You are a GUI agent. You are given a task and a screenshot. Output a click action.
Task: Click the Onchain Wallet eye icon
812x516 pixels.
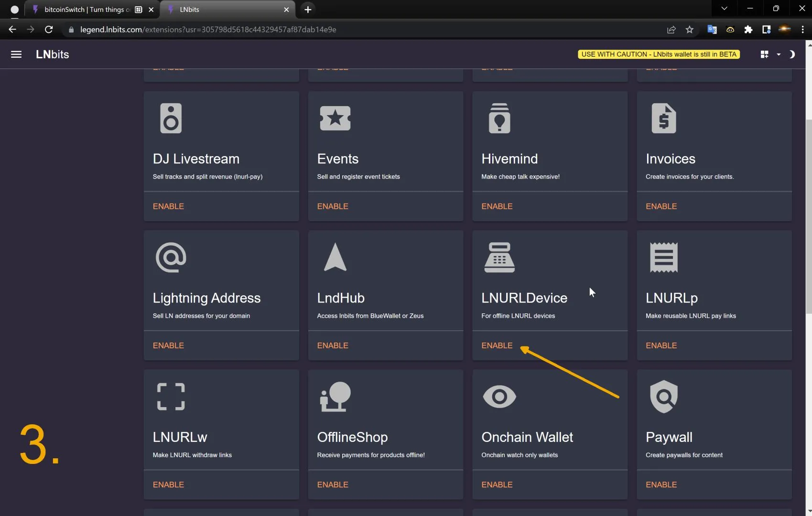point(499,397)
